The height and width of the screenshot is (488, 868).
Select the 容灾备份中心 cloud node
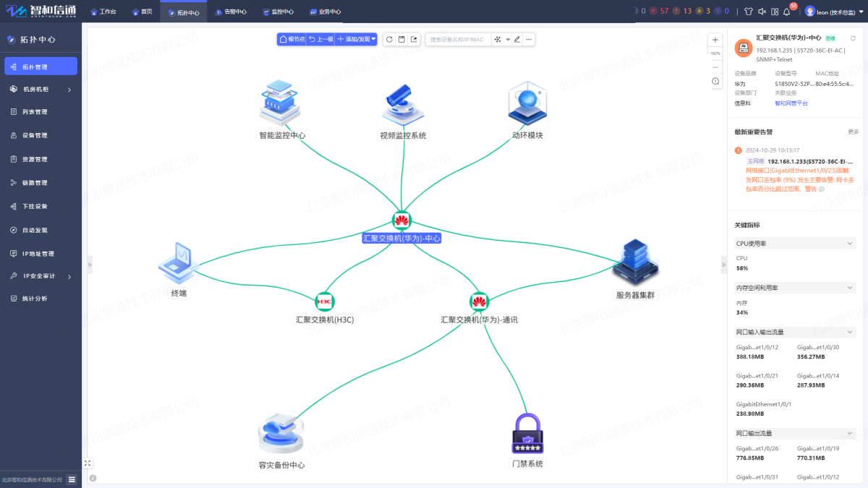(x=281, y=435)
